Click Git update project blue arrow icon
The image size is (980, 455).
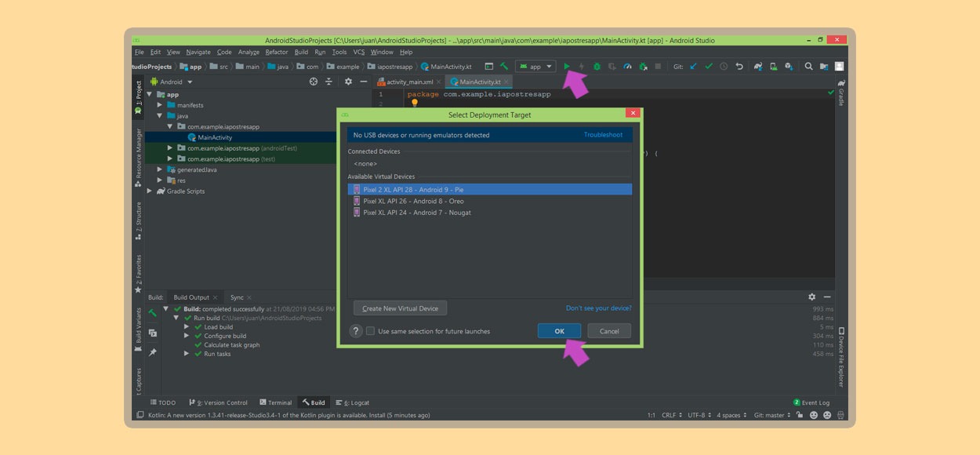tap(694, 67)
